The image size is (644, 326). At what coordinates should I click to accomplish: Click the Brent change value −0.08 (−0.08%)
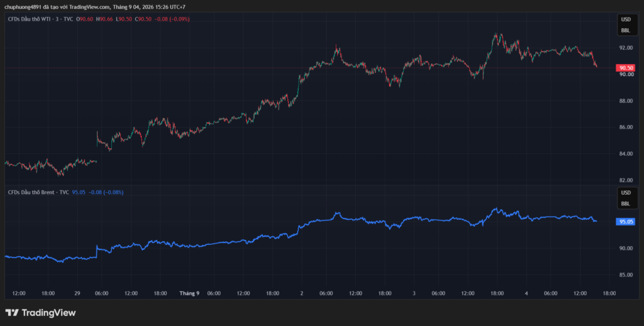tap(106, 192)
